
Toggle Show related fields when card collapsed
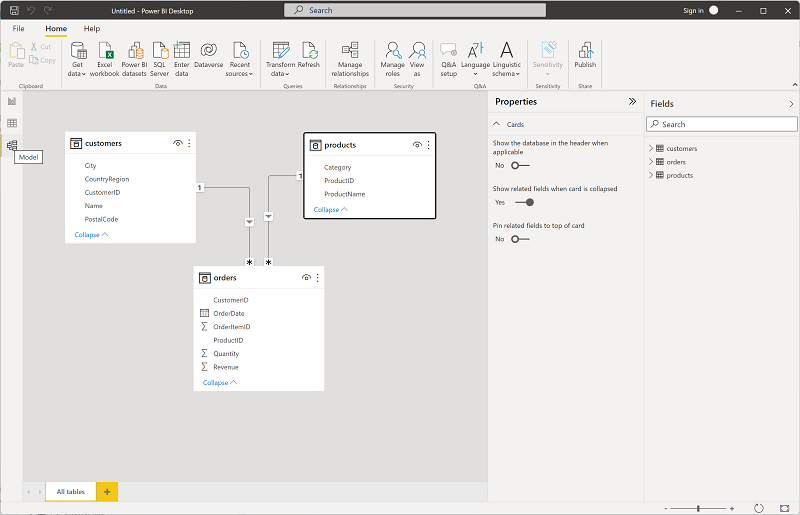coord(524,202)
